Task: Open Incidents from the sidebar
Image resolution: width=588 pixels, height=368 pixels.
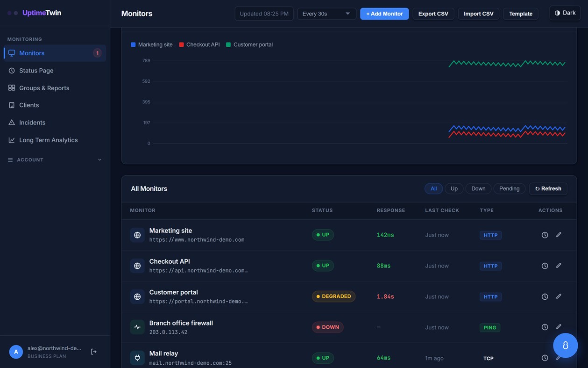Action: 55,123
